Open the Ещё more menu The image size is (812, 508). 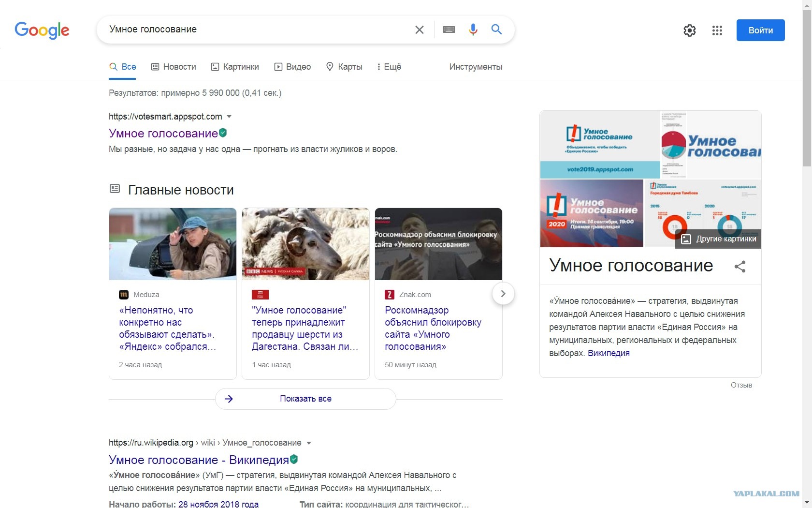[x=389, y=67]
